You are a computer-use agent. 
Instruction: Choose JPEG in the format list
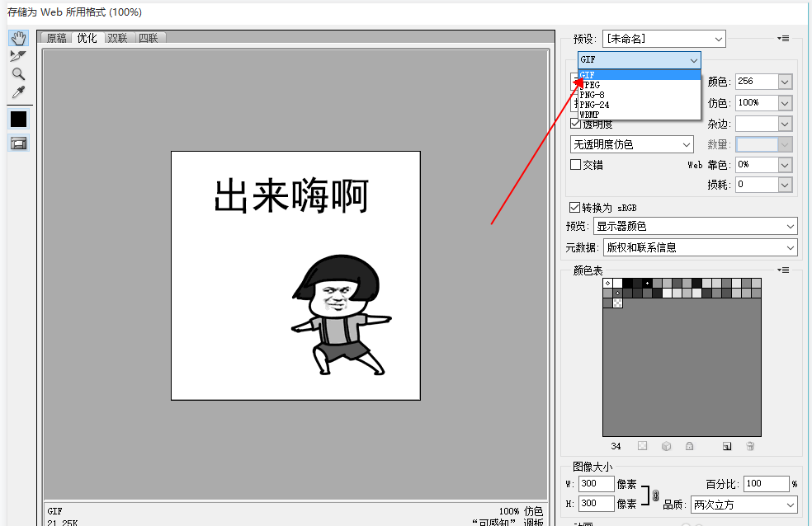640,85
